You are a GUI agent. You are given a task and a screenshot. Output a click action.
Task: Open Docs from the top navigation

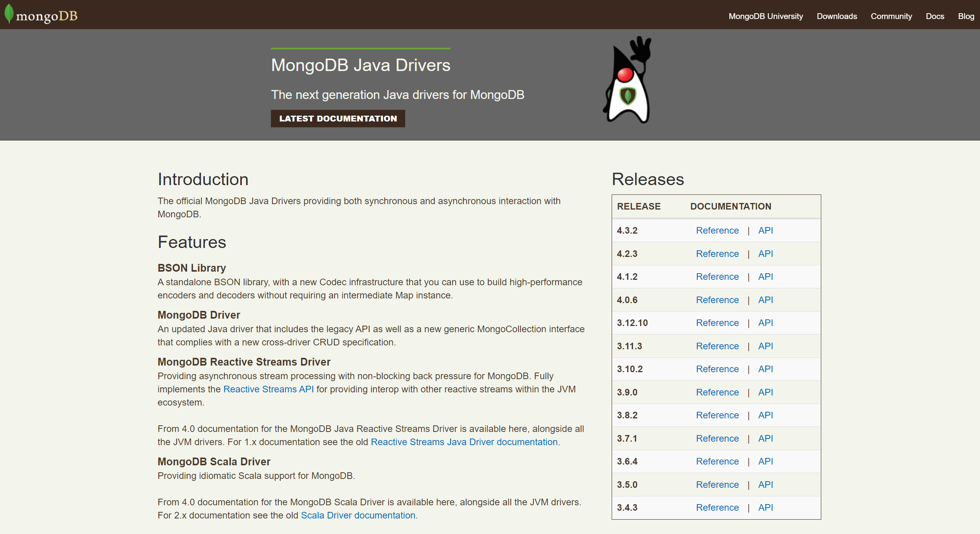(935, 16)
